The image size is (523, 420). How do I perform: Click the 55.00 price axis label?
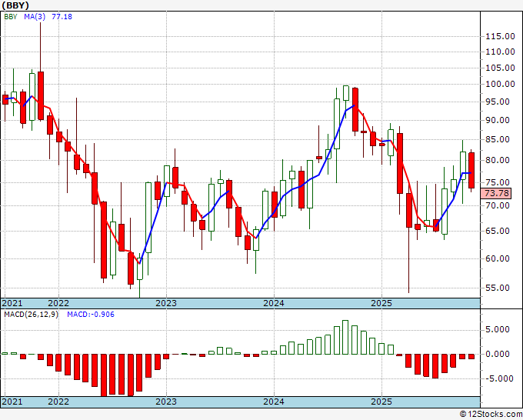[x=498, y=288]
